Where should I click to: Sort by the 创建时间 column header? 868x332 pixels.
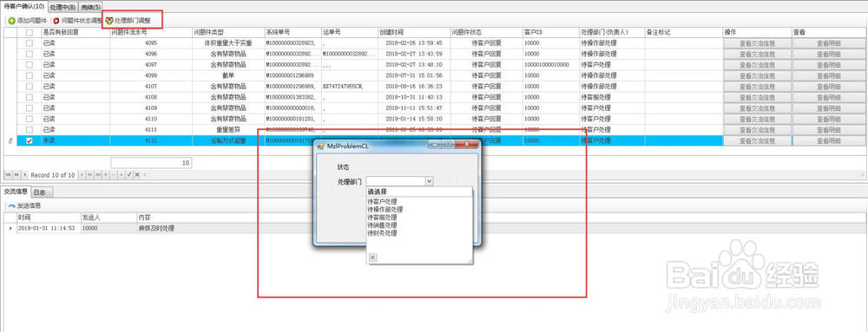click(413, 33)
